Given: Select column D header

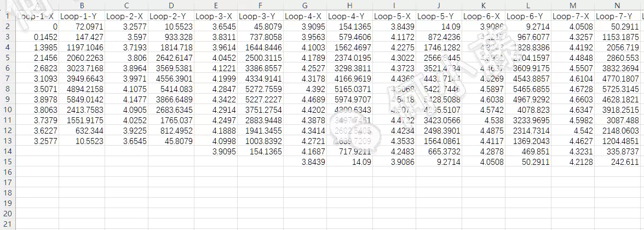Looking at the screenshot, I should tap(171, 5).
